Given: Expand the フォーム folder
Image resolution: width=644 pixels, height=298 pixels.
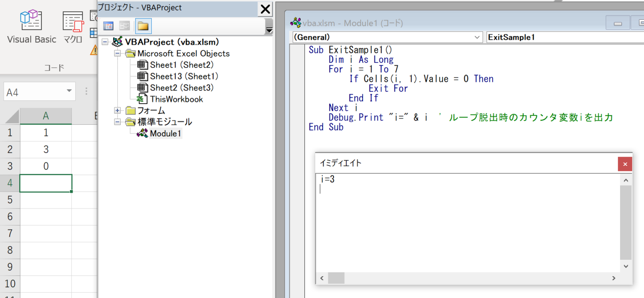Looking at the screenshot, I should point(117,111).
